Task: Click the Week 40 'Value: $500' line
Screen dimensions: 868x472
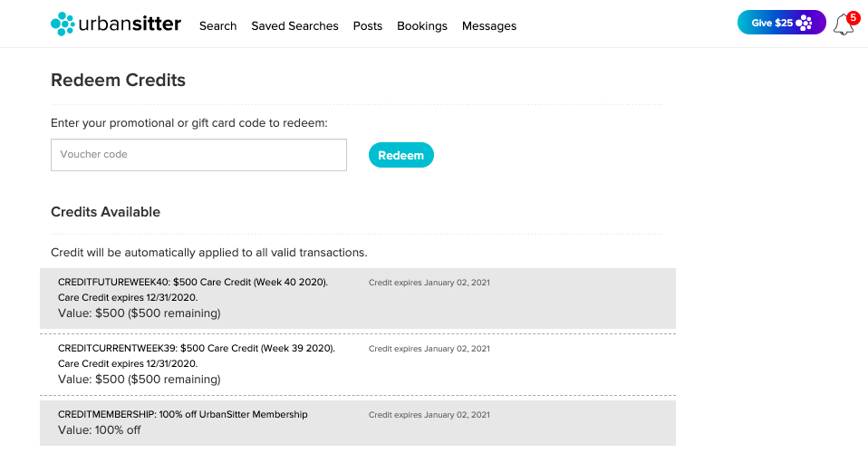Action: (139, 313)
